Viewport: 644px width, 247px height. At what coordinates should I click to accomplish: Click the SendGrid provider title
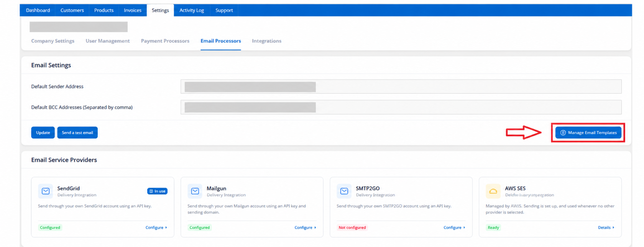click(x=69, y=188)
